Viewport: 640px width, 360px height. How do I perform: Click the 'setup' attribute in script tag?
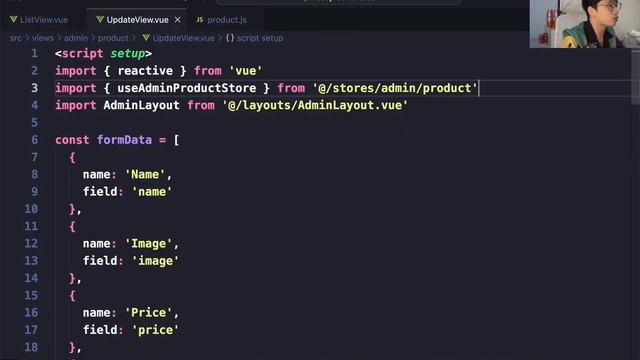click(128, 53)
